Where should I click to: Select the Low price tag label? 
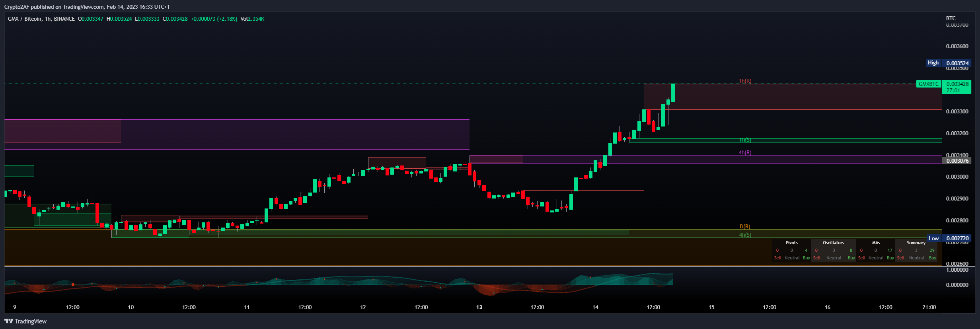[x=934, y=238]
